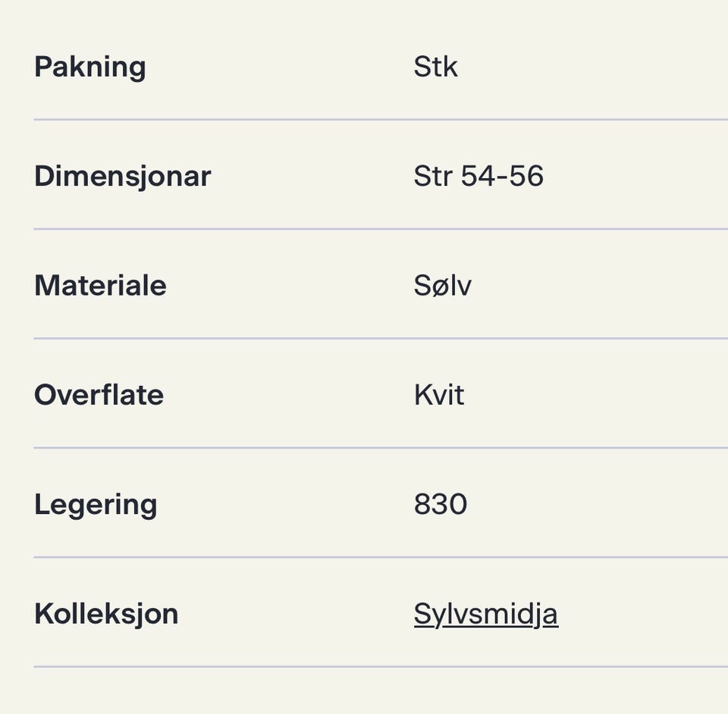
Task: Open the Sylvsmidja collection link
Action: [485, 614]
